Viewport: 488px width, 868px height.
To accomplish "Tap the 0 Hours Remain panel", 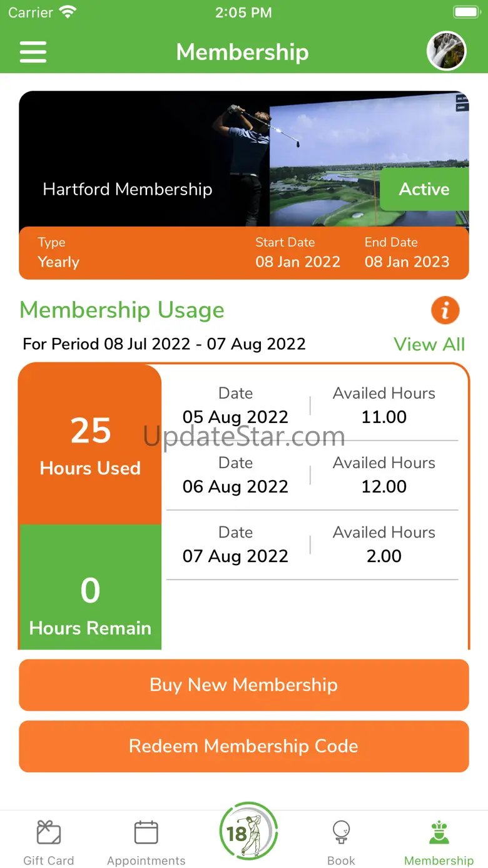I will click(90, 588).
